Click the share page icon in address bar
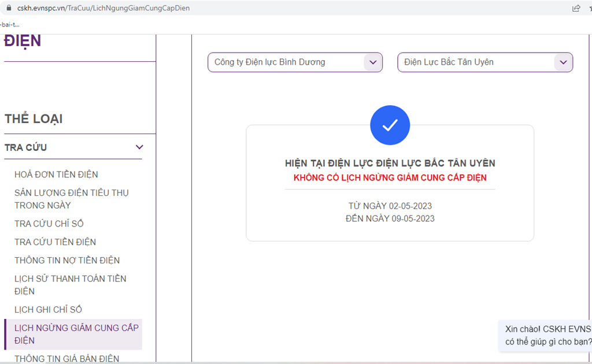 point(576,8)
